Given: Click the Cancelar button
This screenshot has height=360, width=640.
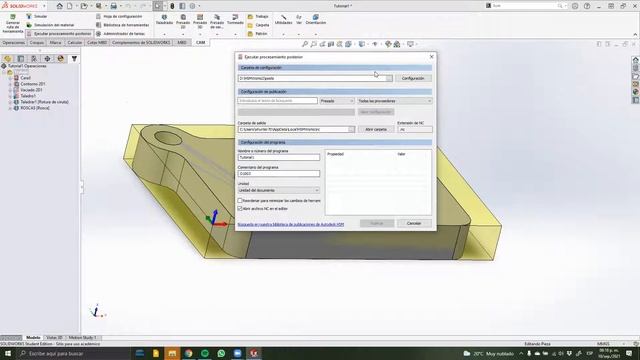Looking at the screenshot, I should click(414, 223).
